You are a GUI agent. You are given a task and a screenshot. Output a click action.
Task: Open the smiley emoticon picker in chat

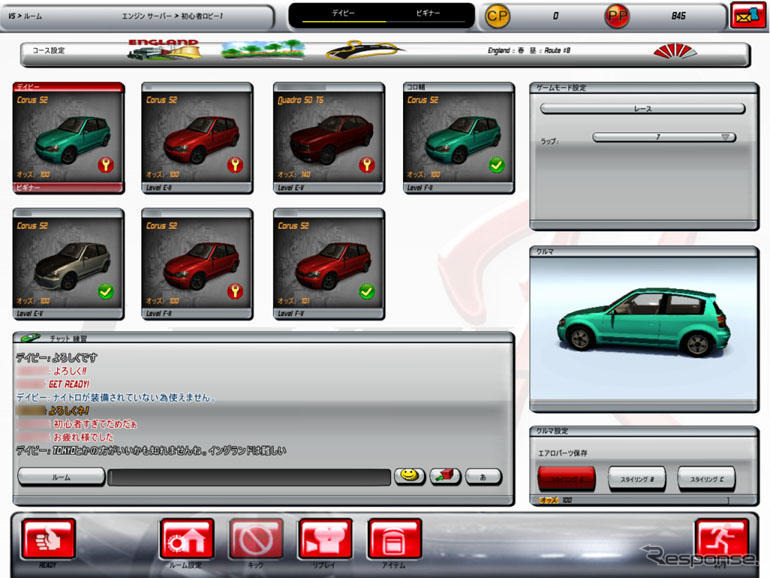click(410, 476)
